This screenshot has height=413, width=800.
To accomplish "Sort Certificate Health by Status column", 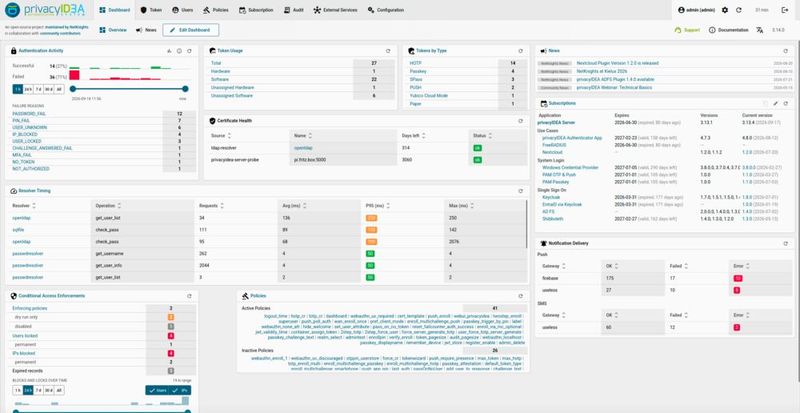I will click(x=482, y=136).
